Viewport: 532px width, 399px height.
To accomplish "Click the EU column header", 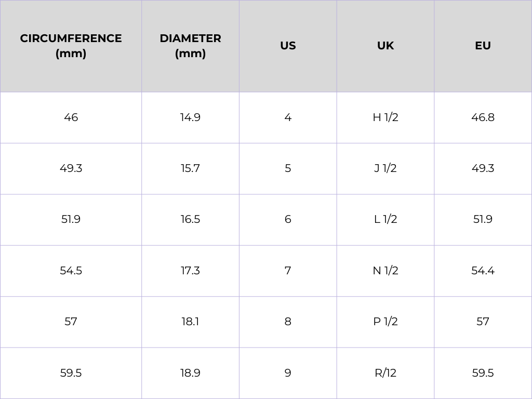I will click(483, 46).
